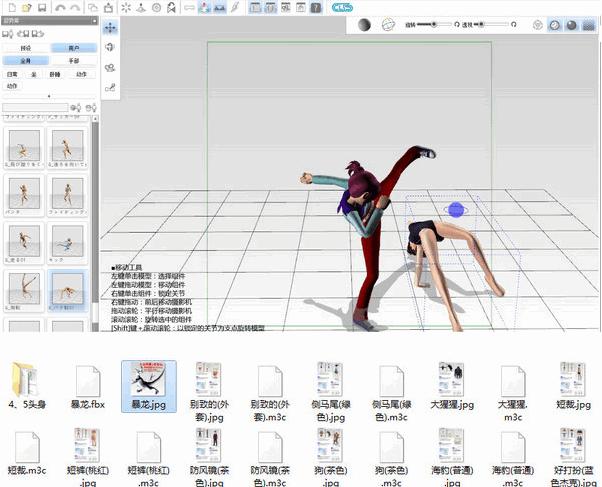The width and height of the screenshot is (602, 487).
Task: Click the blue sphere gizmo in viewport
Action: (456, 210)
